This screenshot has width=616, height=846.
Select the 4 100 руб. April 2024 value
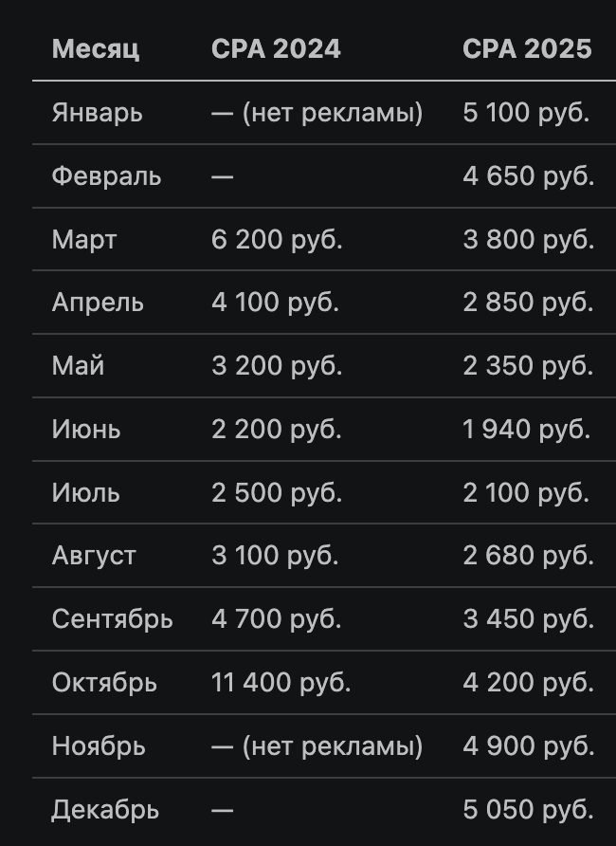pos(275,303)
